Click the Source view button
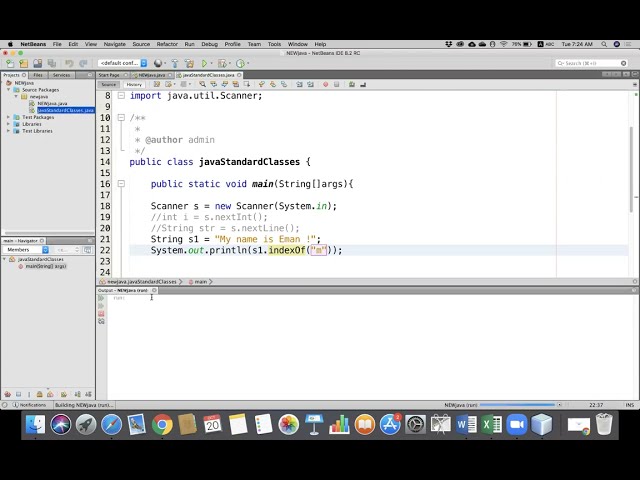This screenshot has height=480, width=640. (109, 84)
